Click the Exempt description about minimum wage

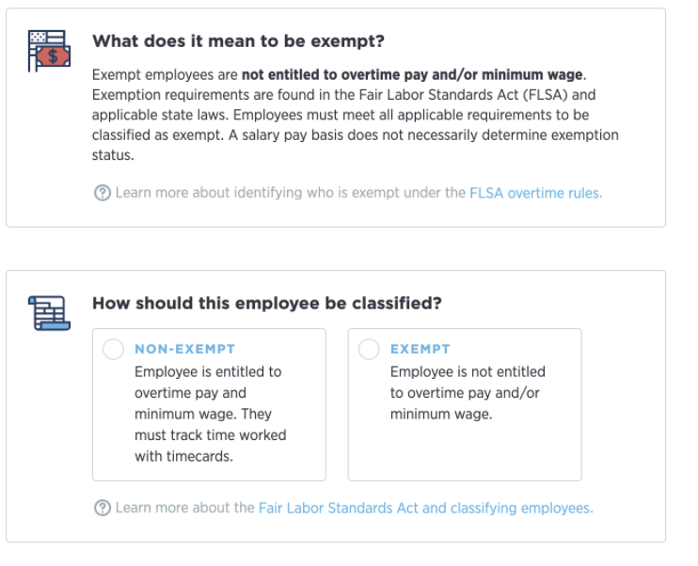pos(467,393)
